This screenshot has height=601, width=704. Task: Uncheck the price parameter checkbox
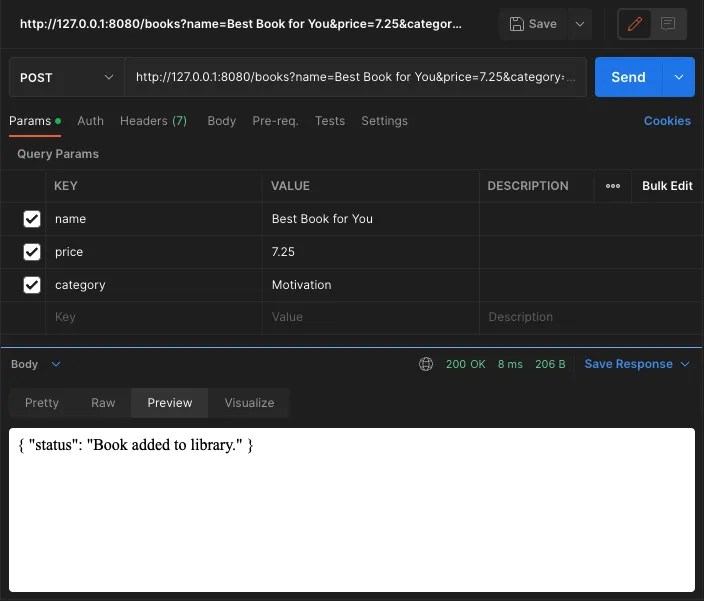coord(32,252)
